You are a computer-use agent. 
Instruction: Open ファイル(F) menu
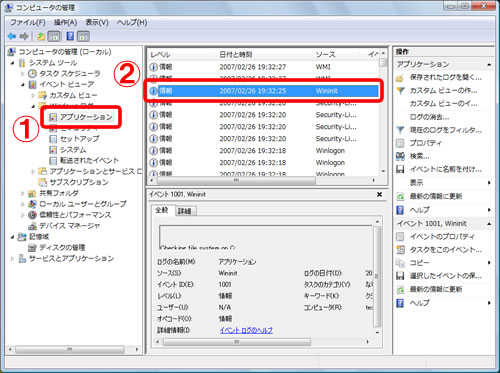pyautogui.click(x=28, y=22)
